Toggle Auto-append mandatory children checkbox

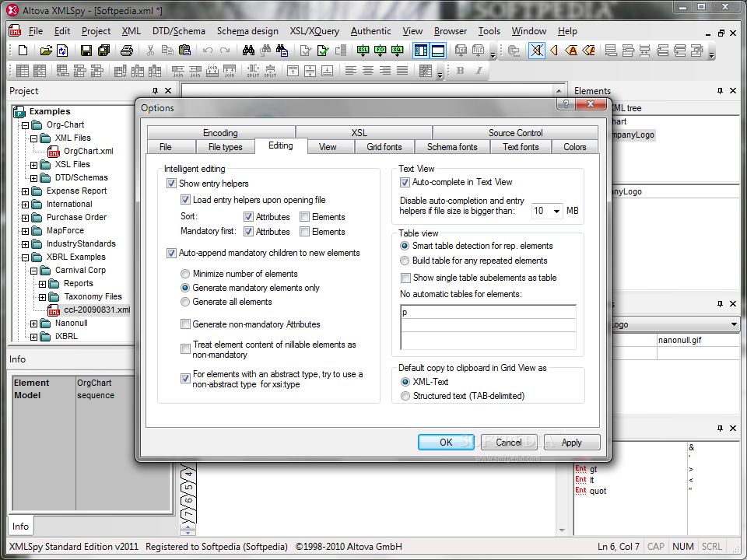(171, 254)
